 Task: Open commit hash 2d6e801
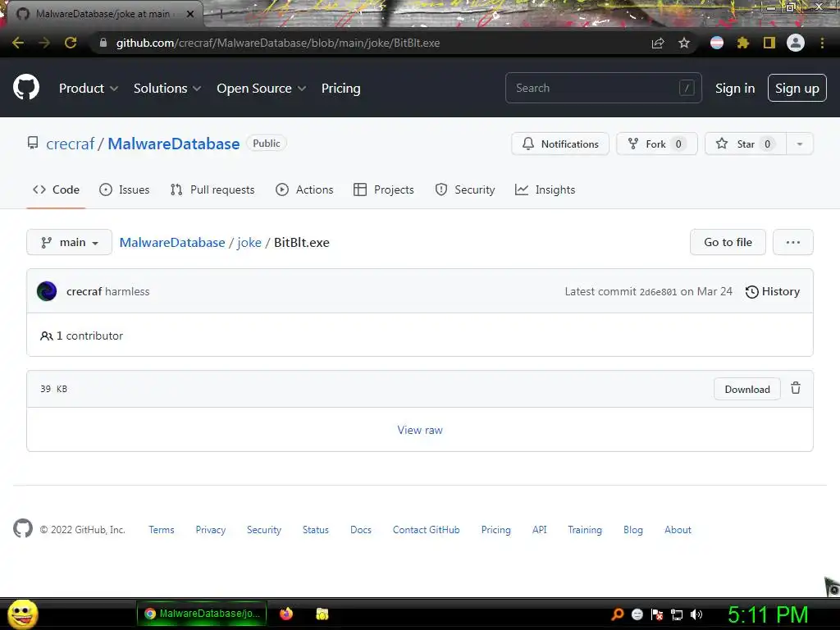click(x=658, y=292)
